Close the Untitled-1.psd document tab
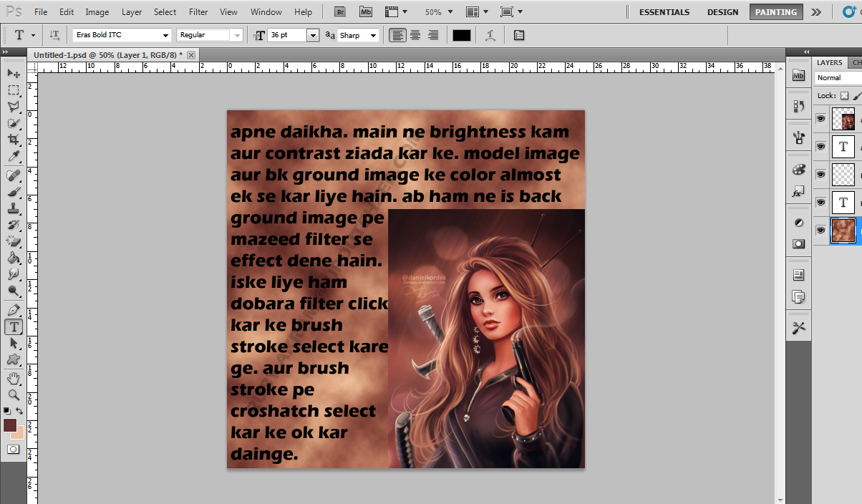 click(191, 54)
